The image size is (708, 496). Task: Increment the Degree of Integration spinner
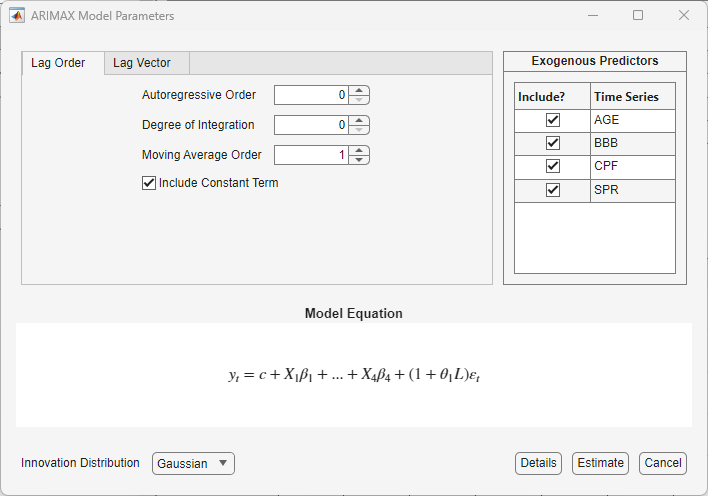click(360, 121)
